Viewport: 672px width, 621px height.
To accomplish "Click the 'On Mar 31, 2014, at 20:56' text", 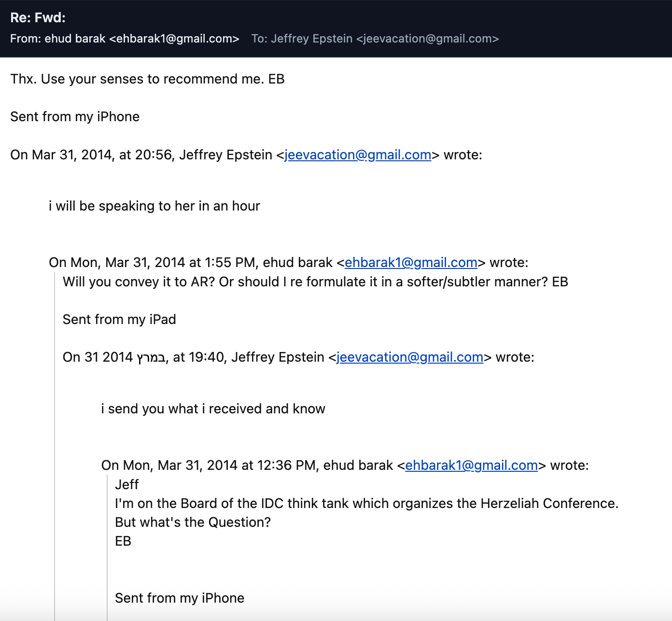I will [x=91, y=155].
